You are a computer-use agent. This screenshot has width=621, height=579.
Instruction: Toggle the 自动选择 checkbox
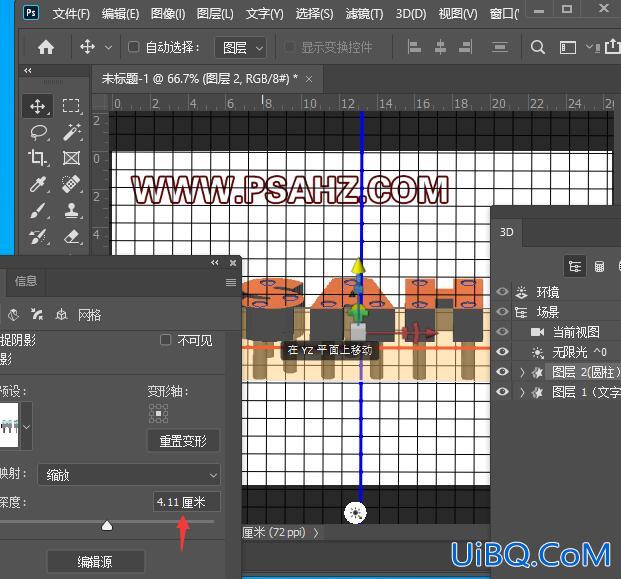coord(133,47)
